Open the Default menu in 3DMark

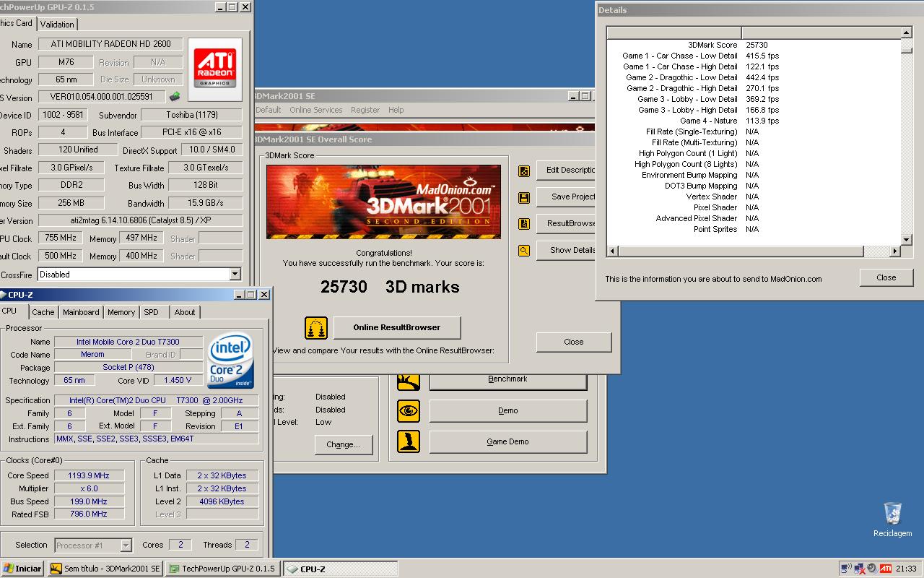(268, 110)
